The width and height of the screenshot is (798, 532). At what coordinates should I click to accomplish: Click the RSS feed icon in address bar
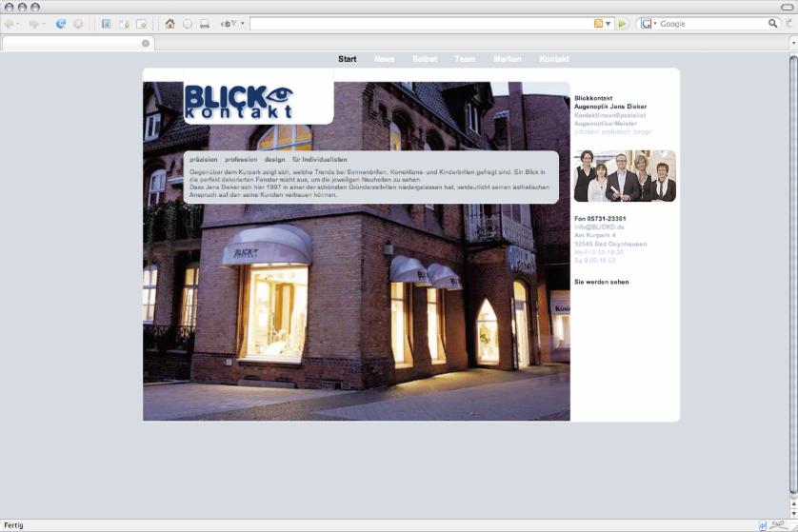(598, 24)
